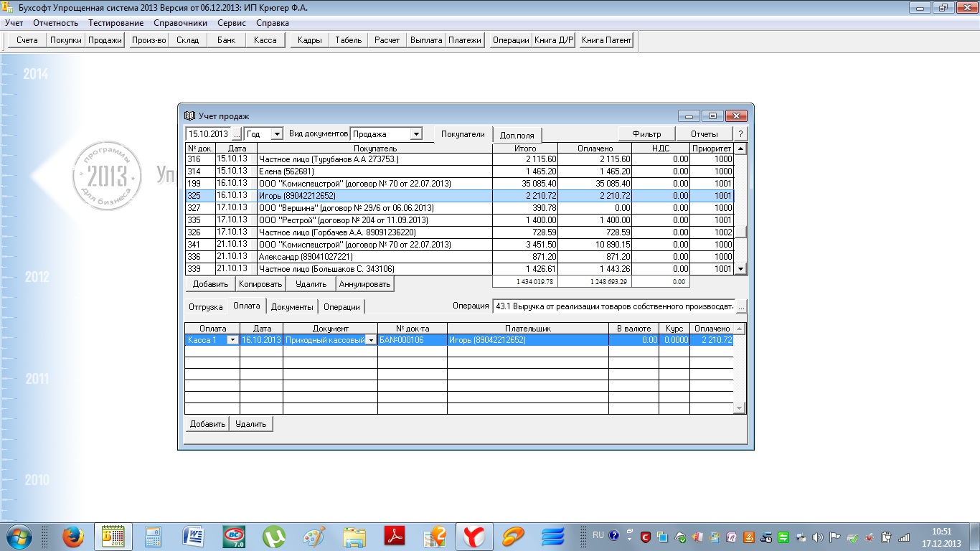Expand the Касса 1 payment dropdown
Screen dimensions: 980x551
[x=232, y=340]
